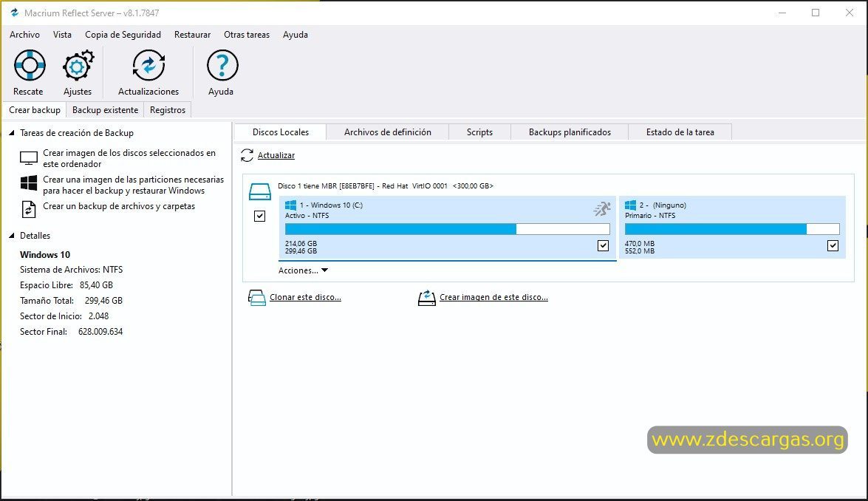
Task: Click the Clonar este disco drive icon
Action: pyautogui.click(x=257, y=297)
